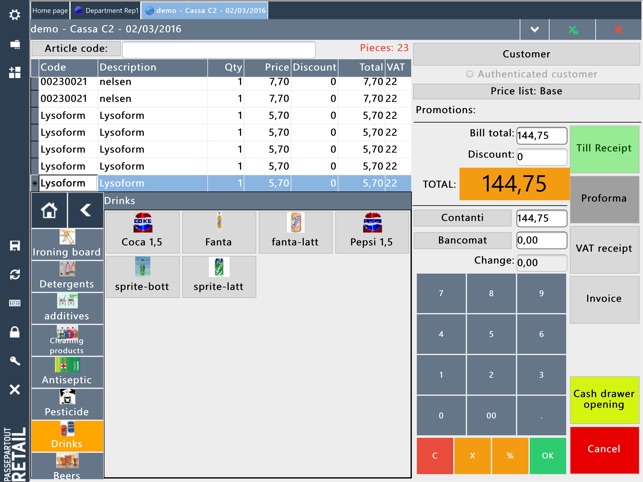Click the Invoice button
The height and width of the screenshot is (482, 643).
click(604, 299)
